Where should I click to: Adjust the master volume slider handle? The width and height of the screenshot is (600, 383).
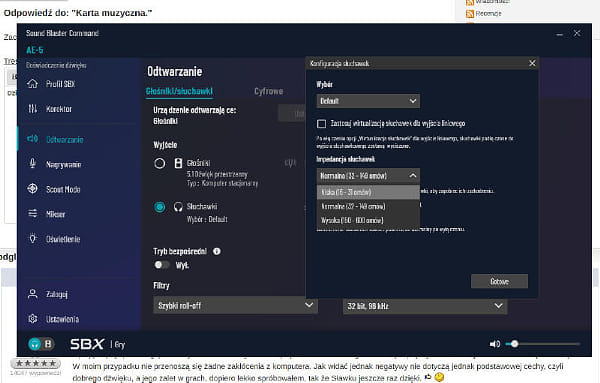click(515, 344)
